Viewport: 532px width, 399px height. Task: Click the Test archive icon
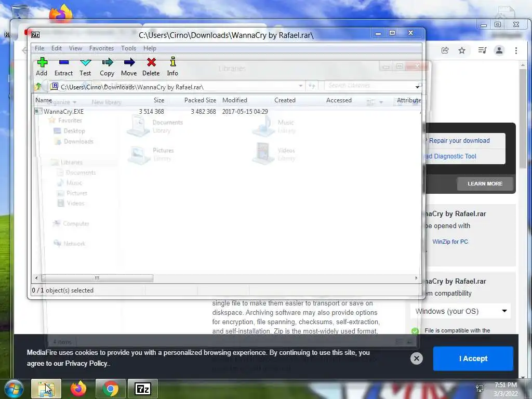[x=85, y=66]
